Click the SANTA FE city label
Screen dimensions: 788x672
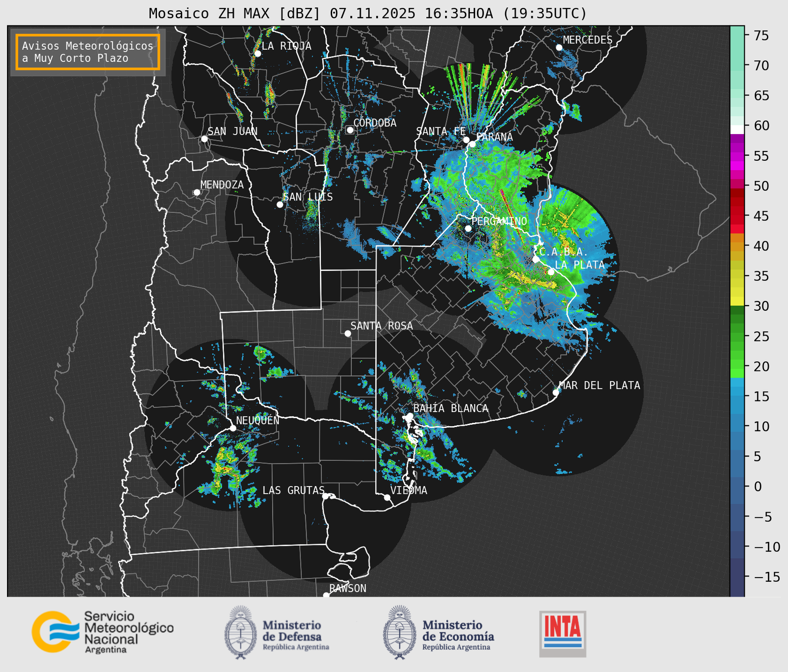(441, 131)
